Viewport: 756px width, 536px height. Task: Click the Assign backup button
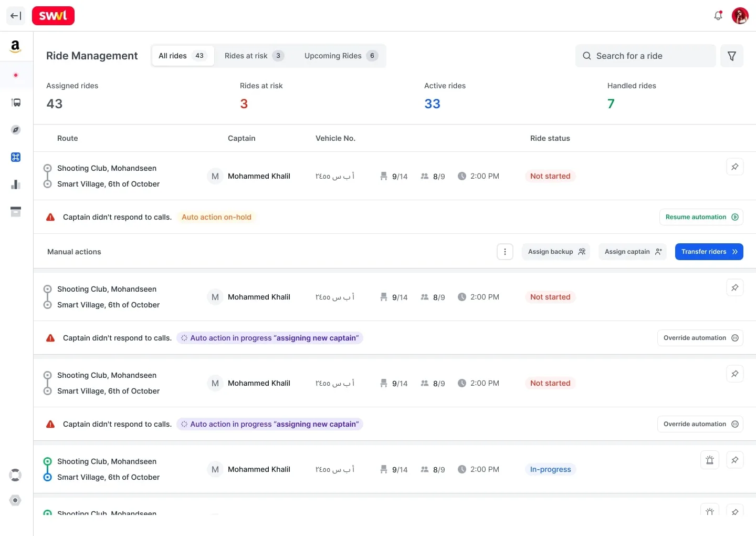pyautogui.click(x=556, y=252)
